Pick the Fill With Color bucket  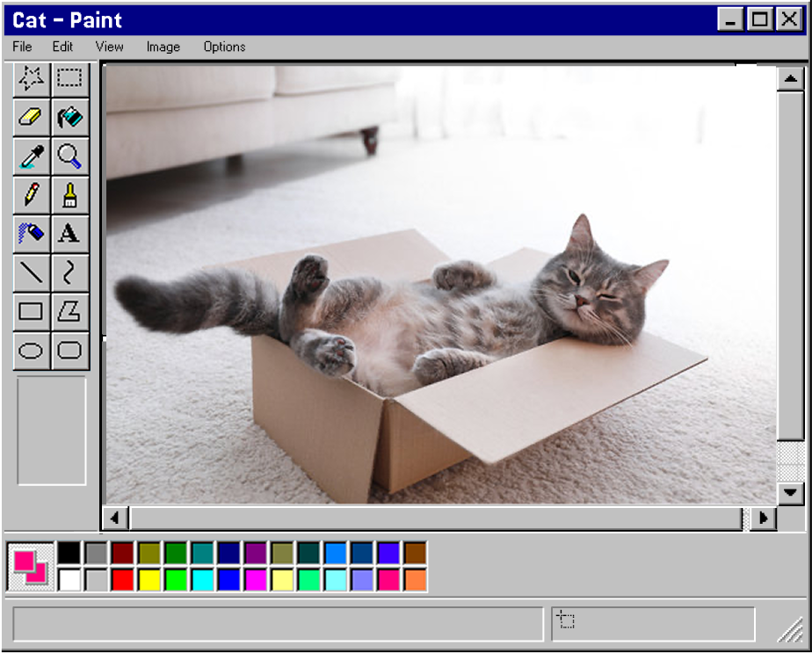pos(69,117)
